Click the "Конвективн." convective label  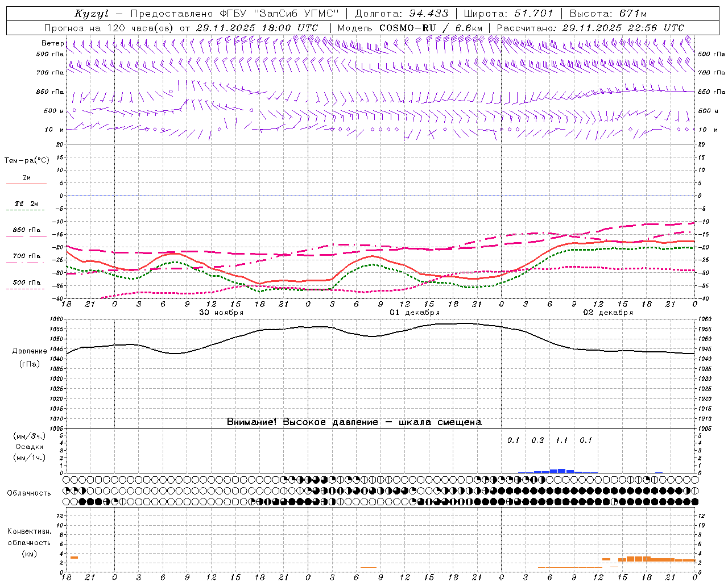point(30,531)
